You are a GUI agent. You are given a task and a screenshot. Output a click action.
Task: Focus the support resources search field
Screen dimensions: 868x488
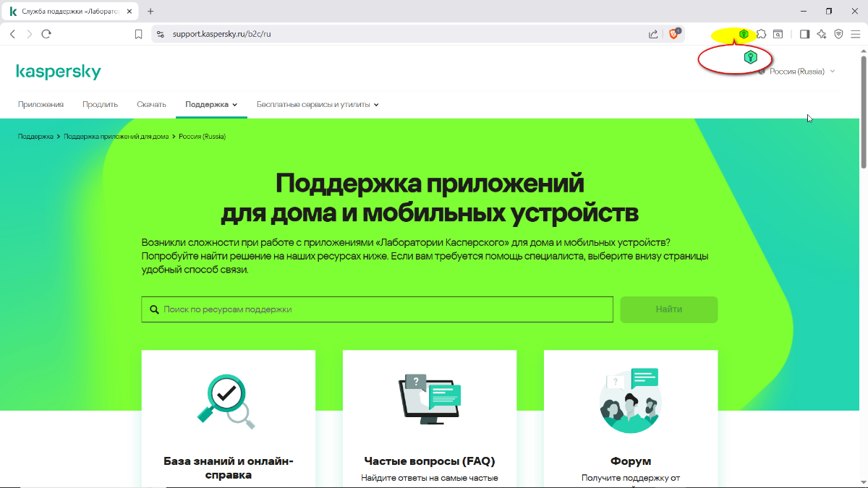click(x=377, y=309)
